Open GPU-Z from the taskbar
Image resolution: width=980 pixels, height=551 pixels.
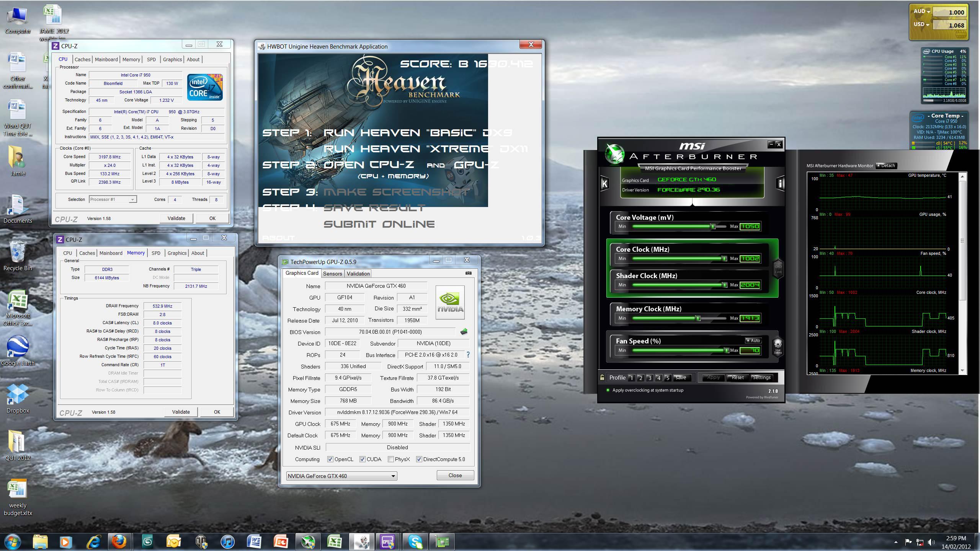coord(443,542)
